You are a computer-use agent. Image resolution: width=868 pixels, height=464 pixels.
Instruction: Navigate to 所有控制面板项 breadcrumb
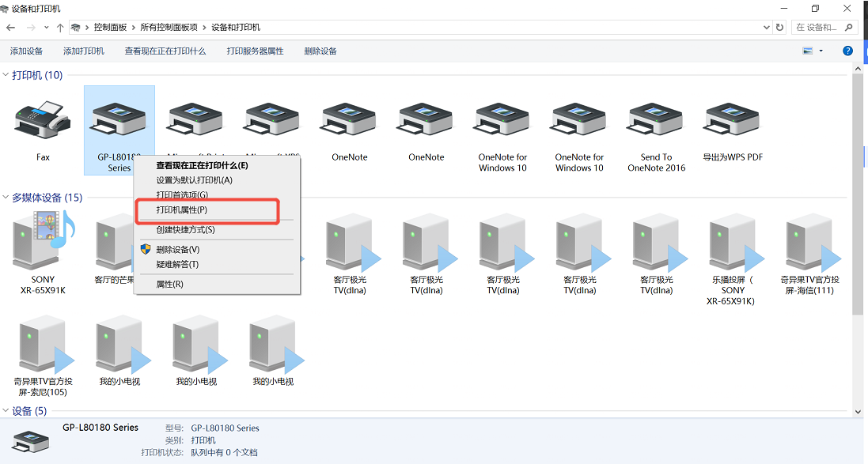[x=169, y=27]
